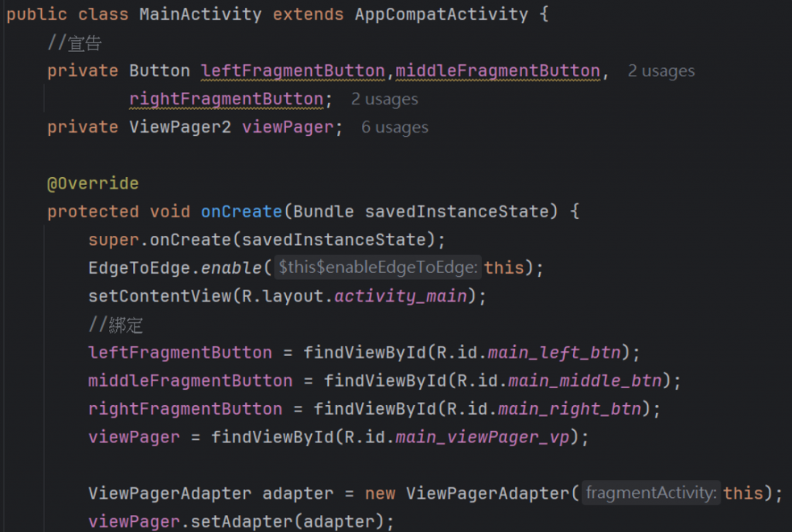Click rightFragmentButton in the findViewById assignment line
Image resolution: width=792 pixels, height=532 pixels.
click(186, 409)
